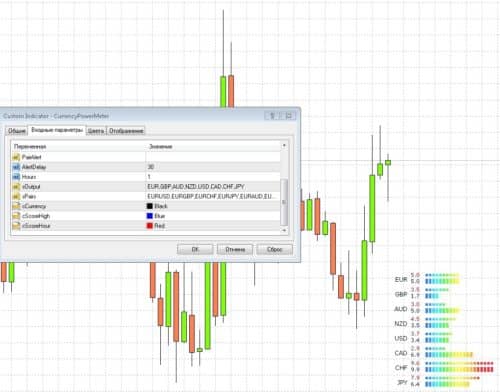Select the Входные параметры tab
The height and width of the screenshot is (392, 500).
(x=57, y=130)
